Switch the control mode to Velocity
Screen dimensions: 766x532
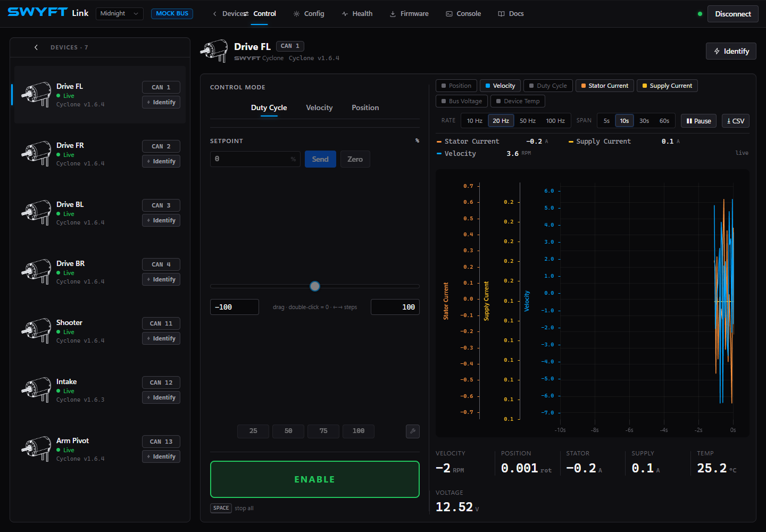click(x=319, y=107)
